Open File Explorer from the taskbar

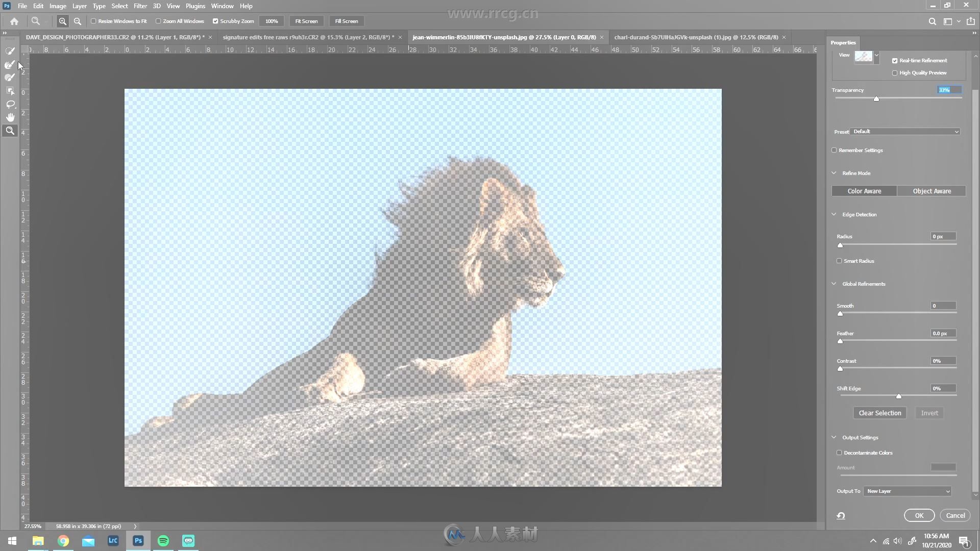(38, 541)
